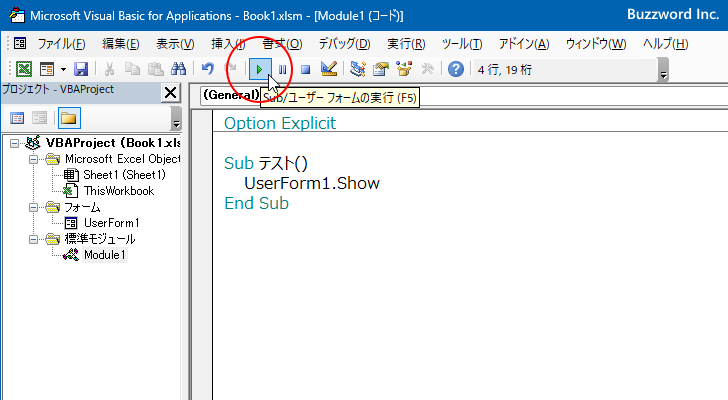Save Book1.xlsm with the floppy disk icon

coord(81,70)
